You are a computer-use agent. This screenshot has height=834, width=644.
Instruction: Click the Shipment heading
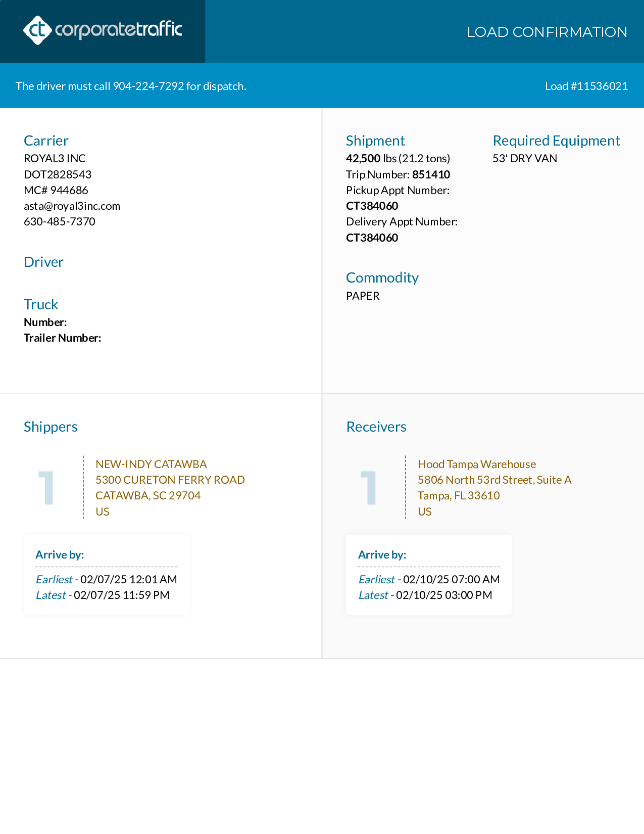[375, 141]
